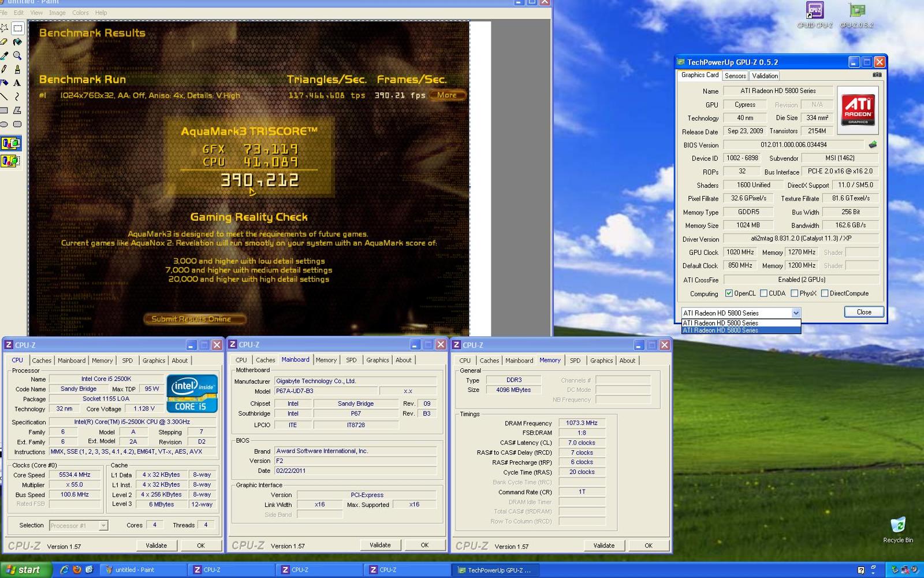Open the Paint Image menu
This screenshot has width=924, height=578.
click(57, 13)
